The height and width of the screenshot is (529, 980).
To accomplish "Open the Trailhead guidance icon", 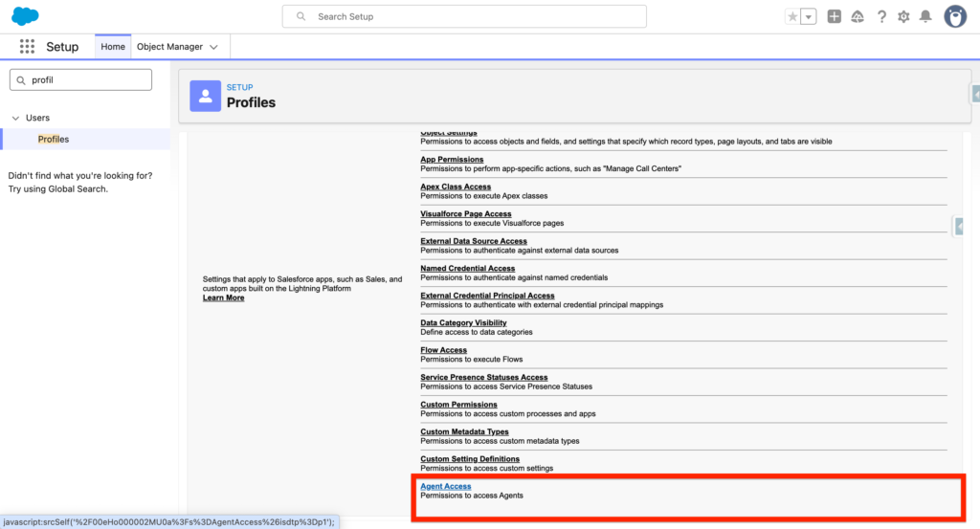I will (x=857, y=16).
